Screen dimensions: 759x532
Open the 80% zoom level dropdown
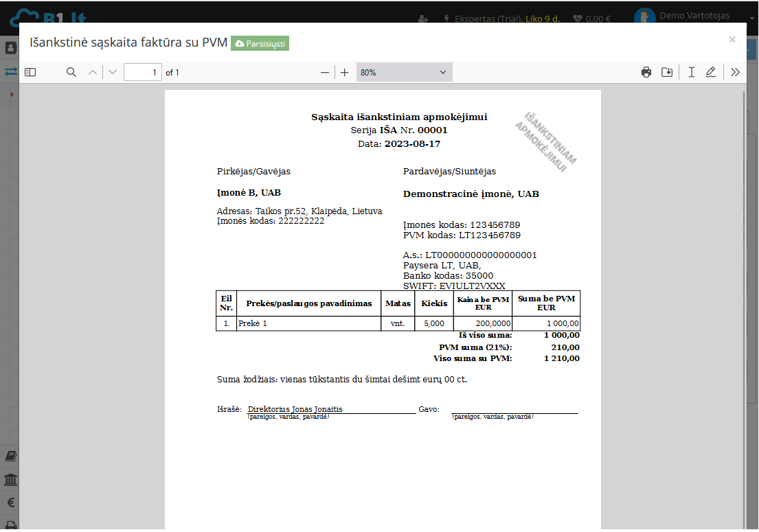(404, 72)
